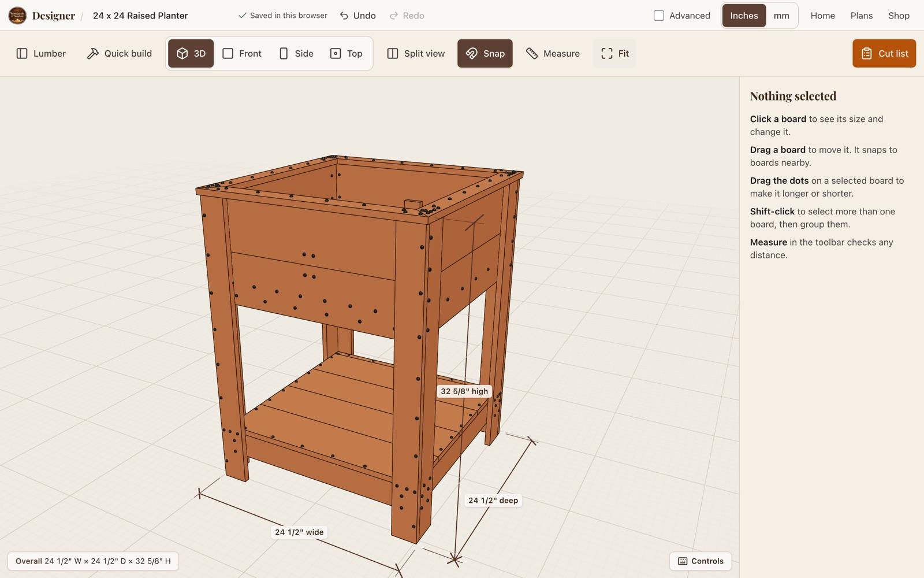Click the 24 1/2" wide dimension label
Screen dimensions: 924x578
(x=299, y=532)
